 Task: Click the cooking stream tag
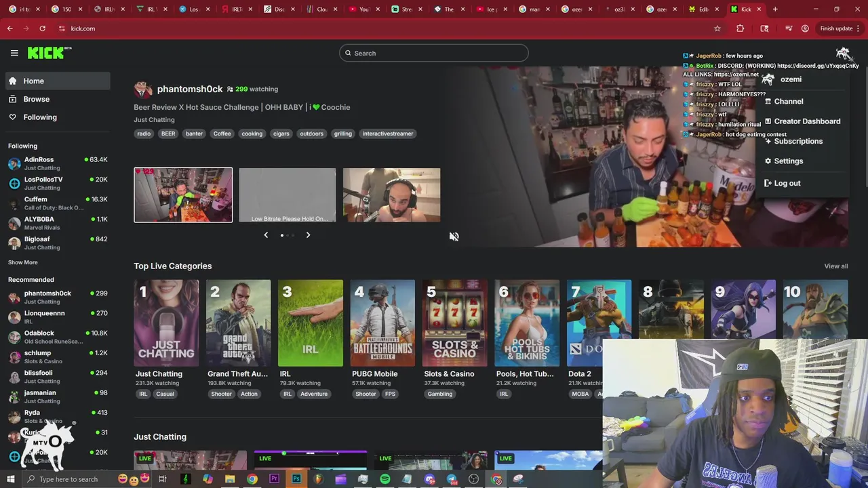tap(252, 134)
